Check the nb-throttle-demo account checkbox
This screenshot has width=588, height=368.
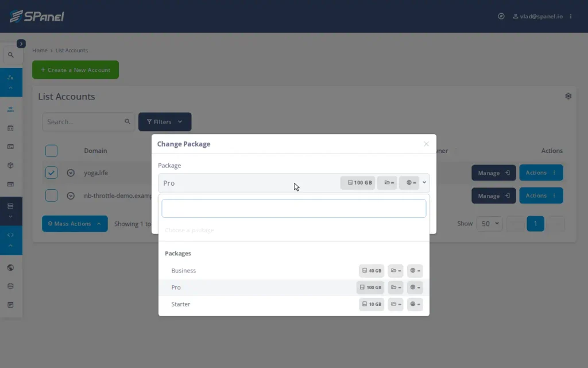pos(51,195)
